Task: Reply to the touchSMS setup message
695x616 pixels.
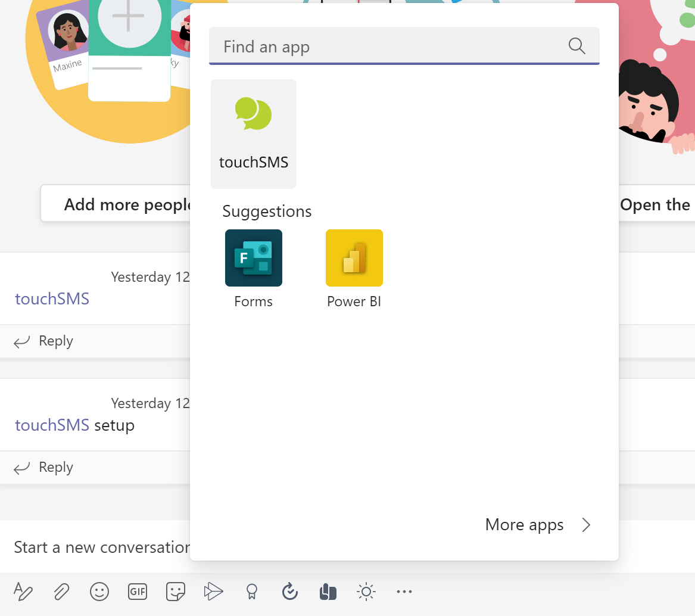Action: [43, 468]
